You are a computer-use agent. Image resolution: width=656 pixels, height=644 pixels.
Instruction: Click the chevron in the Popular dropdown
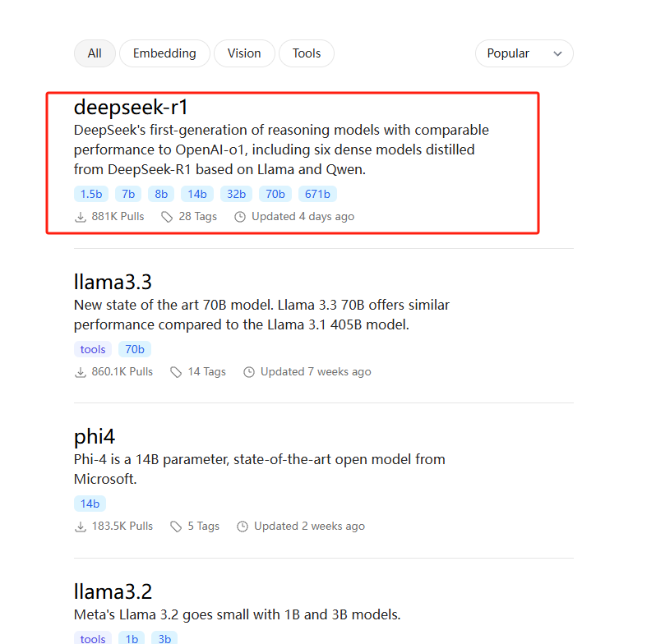(x=557, y=53)
